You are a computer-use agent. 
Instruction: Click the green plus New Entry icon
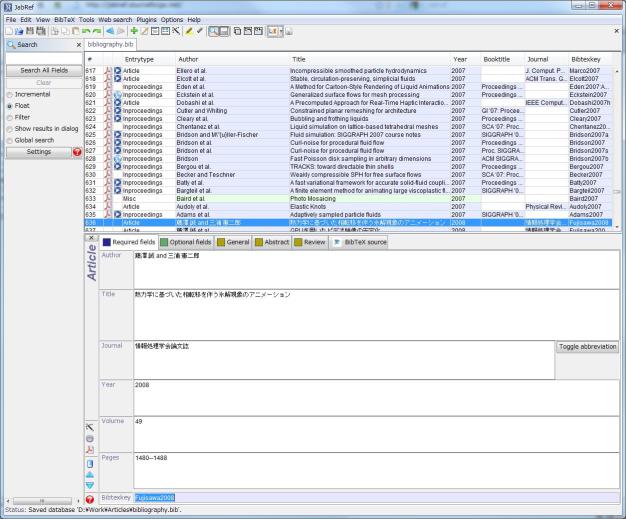(134, 32)
